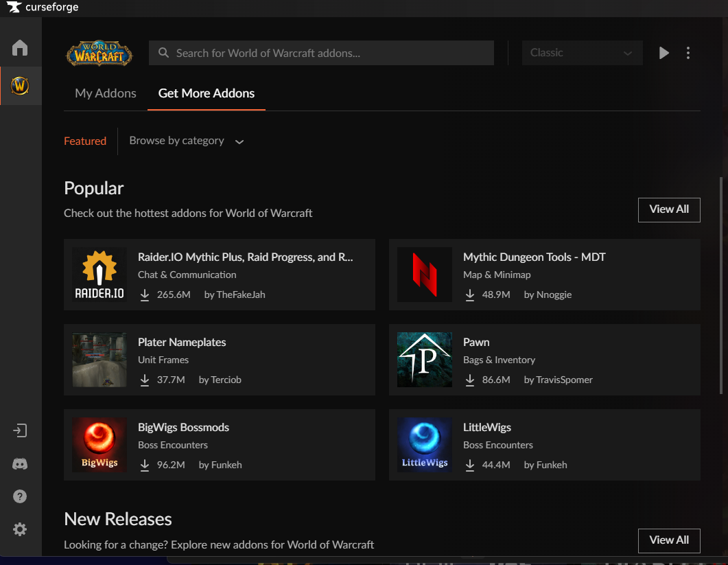The height and width of the screenshot is (565, 728).
Task: Click author name Terciob
Action: coord(226,380)
